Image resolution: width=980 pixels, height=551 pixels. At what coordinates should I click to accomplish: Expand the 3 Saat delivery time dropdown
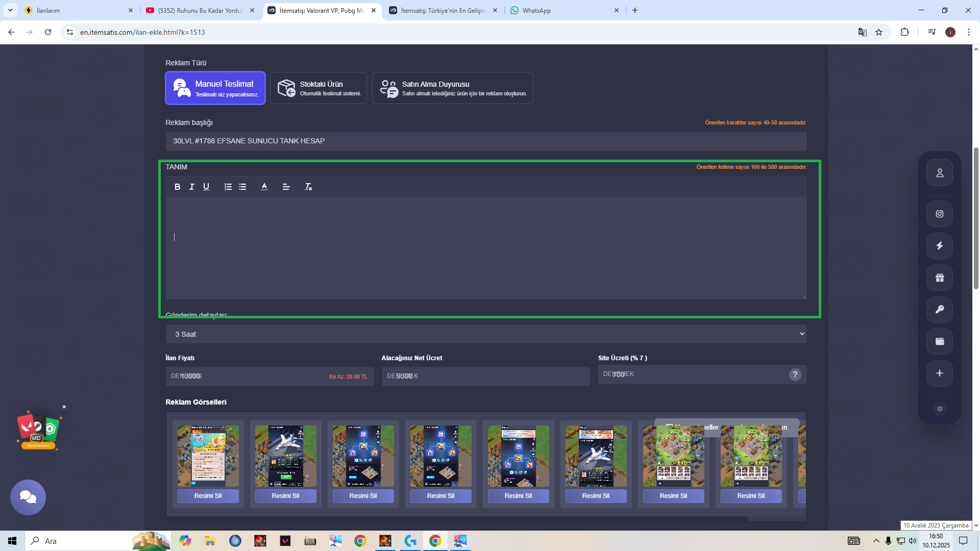click(486, 334)
